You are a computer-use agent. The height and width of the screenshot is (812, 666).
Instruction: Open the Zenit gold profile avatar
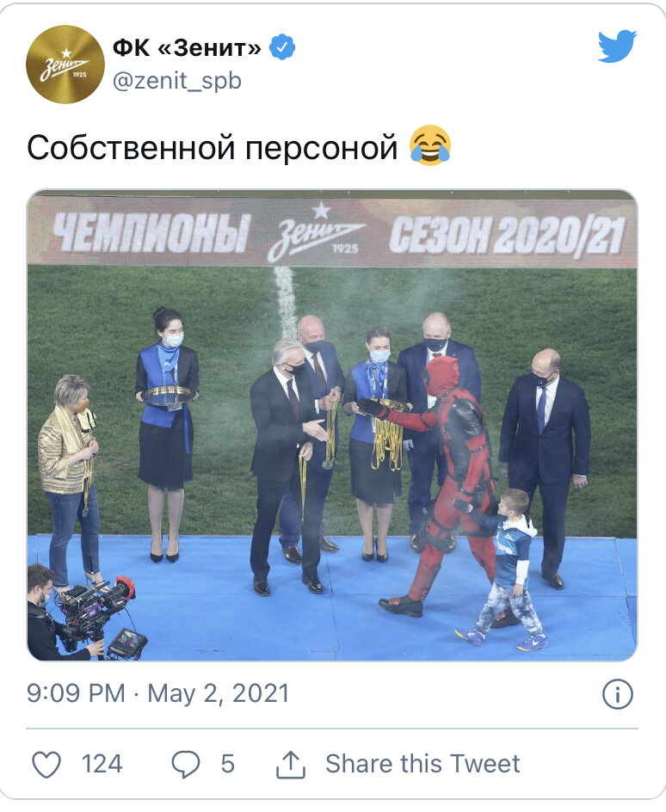(65, 65)
